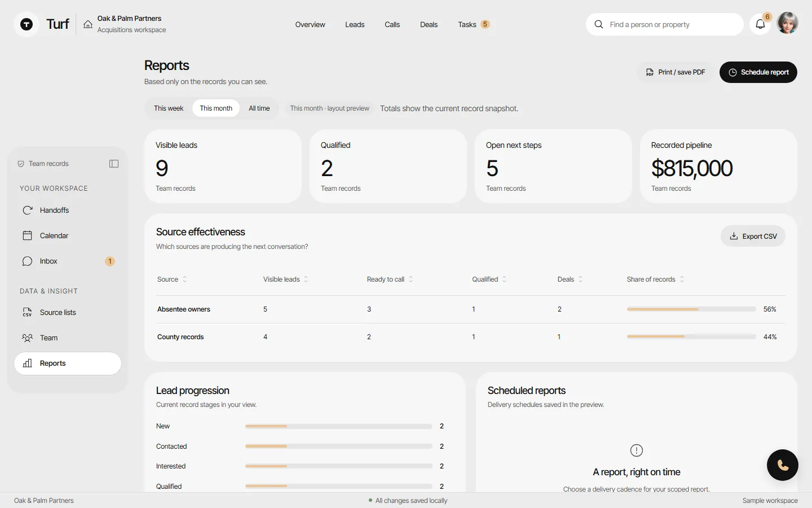Open the Oak & Palm Partners workspace switcher
812x508 pixels.
[125, 24]
